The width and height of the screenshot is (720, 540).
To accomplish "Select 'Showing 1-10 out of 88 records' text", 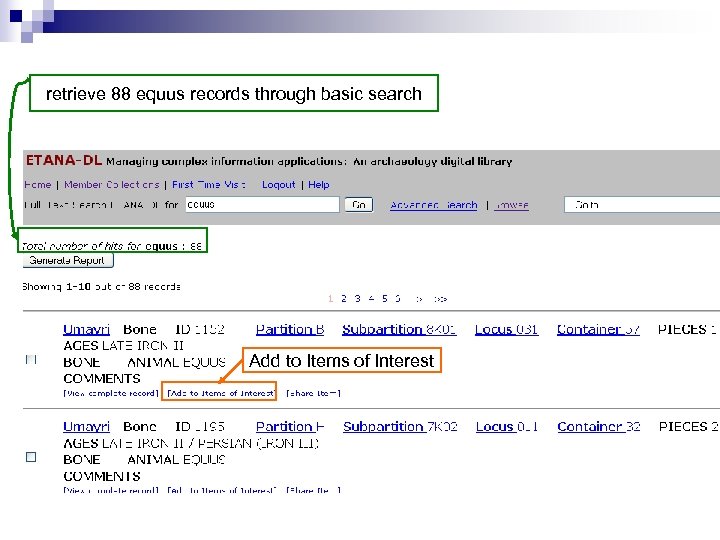I will 101,287.
